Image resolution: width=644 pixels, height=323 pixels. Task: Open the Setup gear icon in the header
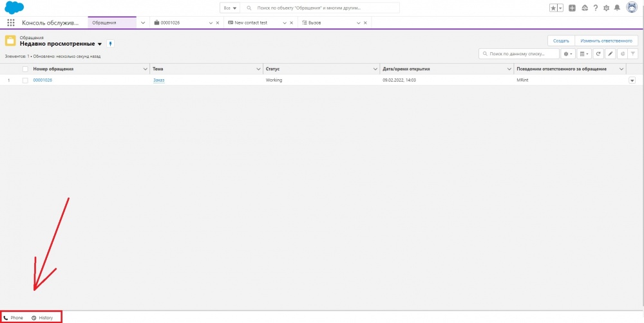(606, 8)
